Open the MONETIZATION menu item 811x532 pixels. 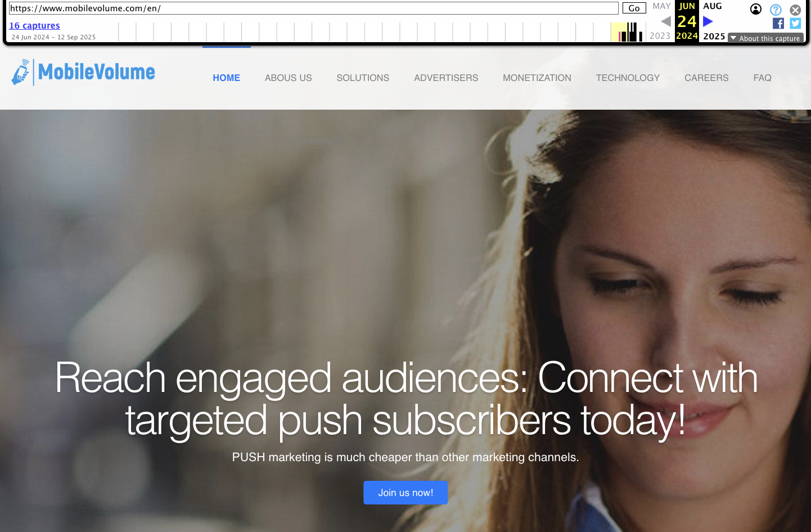click(x=537, y=78)
